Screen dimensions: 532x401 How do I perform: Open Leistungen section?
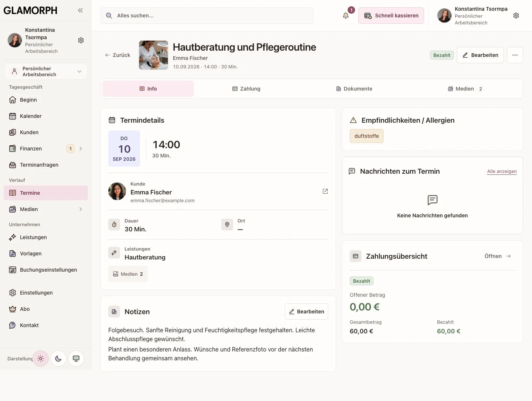click(46, 237)
